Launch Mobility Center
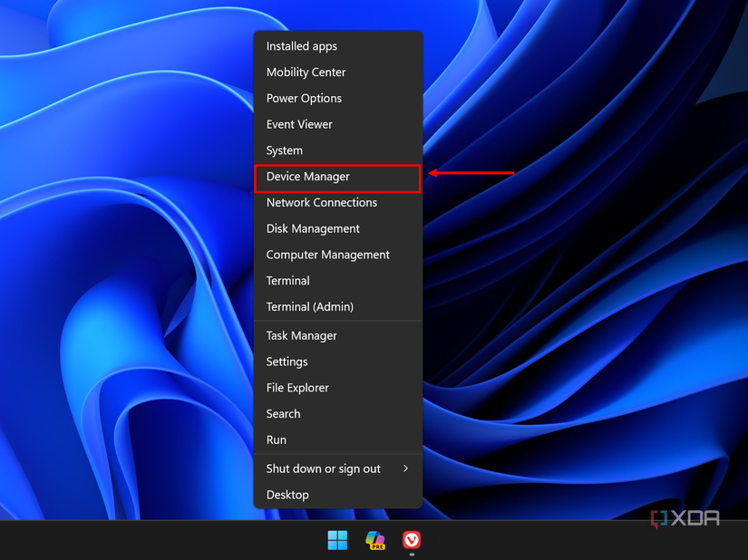Screen dimensions: 748x560 (x=306, y=72)
